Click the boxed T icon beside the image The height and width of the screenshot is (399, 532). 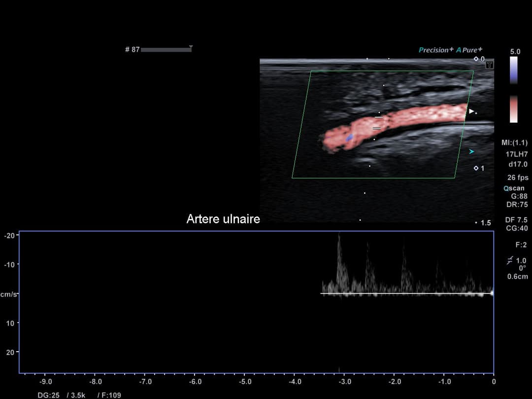click(490, 65)
